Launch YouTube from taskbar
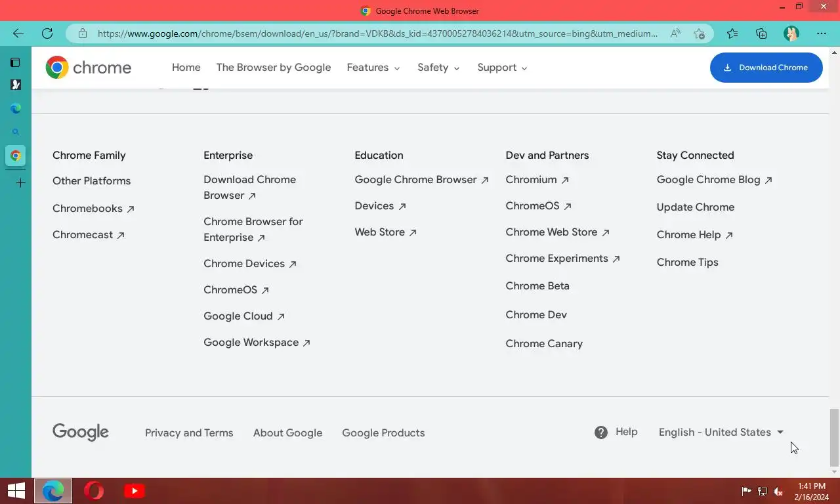Screen dimensions: 840x504 pos(135,491)
